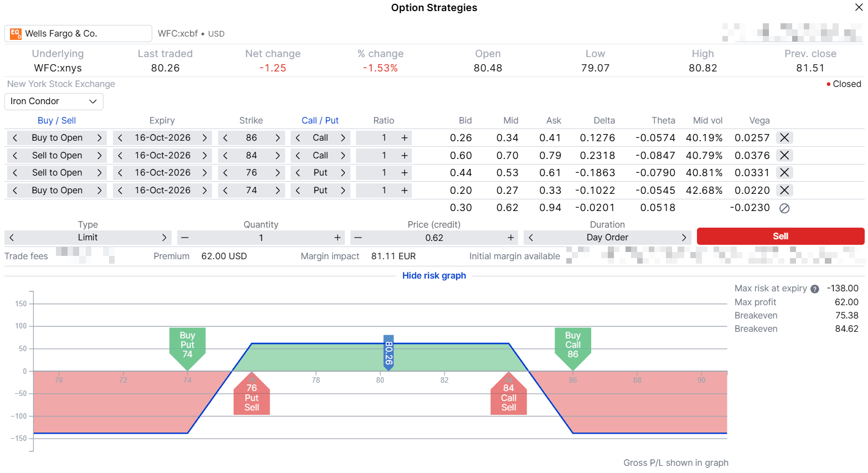Click the red Sell button
The image size is (868, 473).
click(x=781, y=236)
